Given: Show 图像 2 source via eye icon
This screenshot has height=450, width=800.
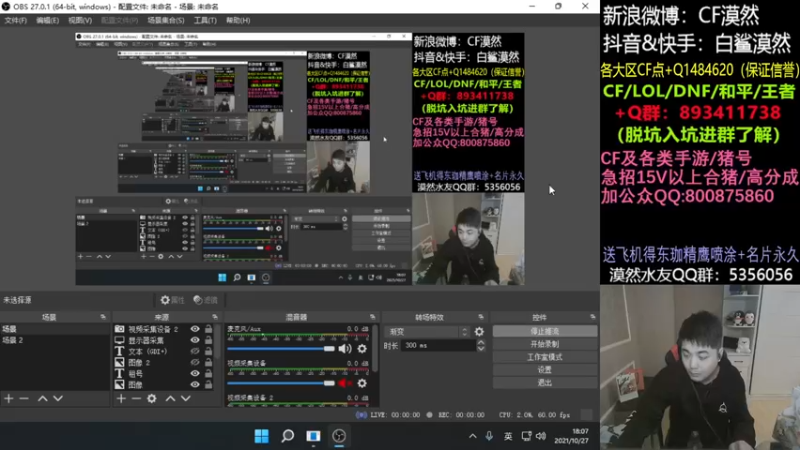Looking at the screenshot, I should (x=195, y=362).
